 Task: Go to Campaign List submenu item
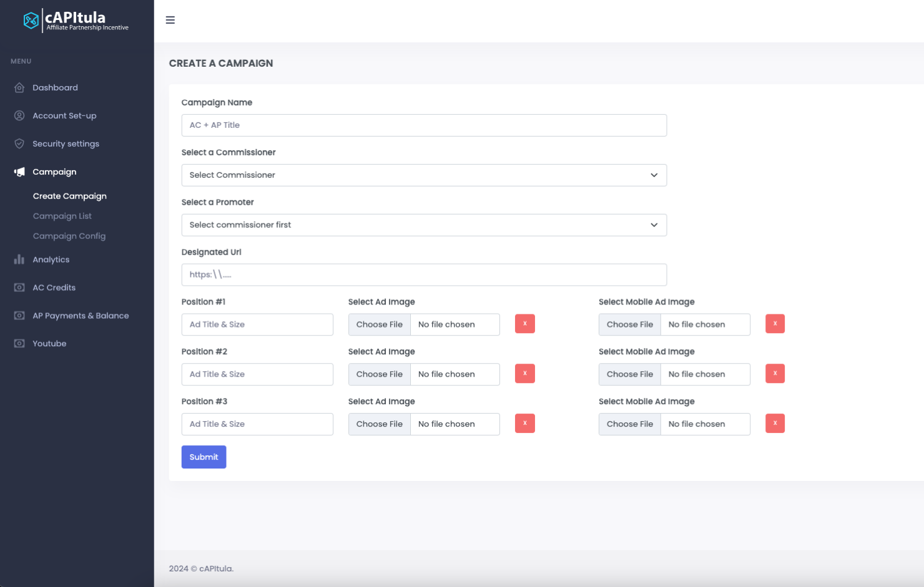pos(62,216)
